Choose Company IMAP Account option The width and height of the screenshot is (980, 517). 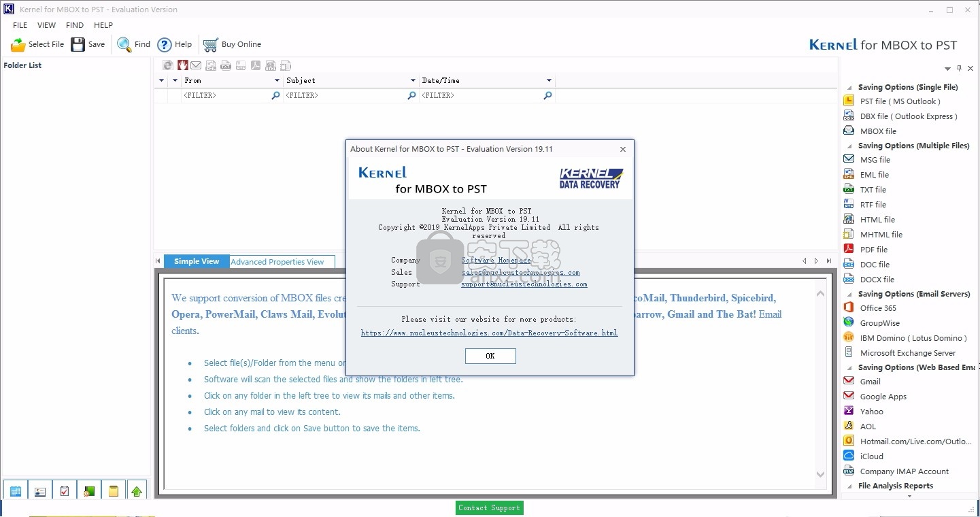tap(904, 471)
